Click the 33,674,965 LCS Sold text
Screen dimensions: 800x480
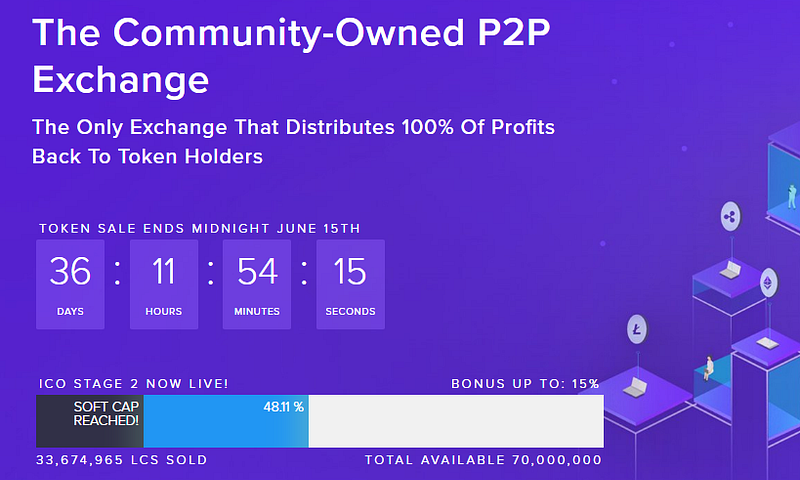pyautogui.click(x=122, y=460)
